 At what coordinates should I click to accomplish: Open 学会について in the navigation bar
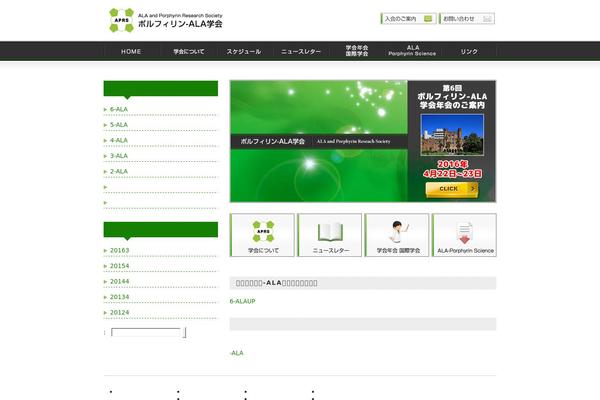pyautogui.click(x=189, y=51)
